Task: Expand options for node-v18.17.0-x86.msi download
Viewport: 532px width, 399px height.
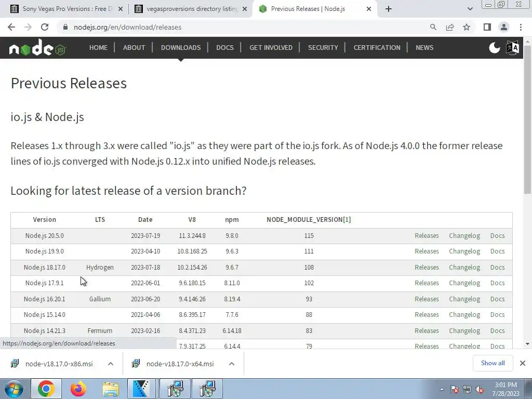Action: pyautogui.click(x=111, y=364)
